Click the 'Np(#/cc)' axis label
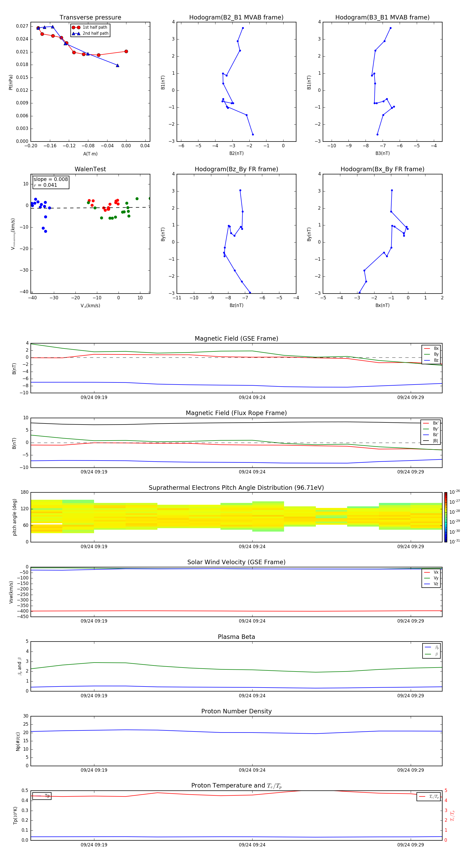 pyautogui.click(x=18, y=741)
